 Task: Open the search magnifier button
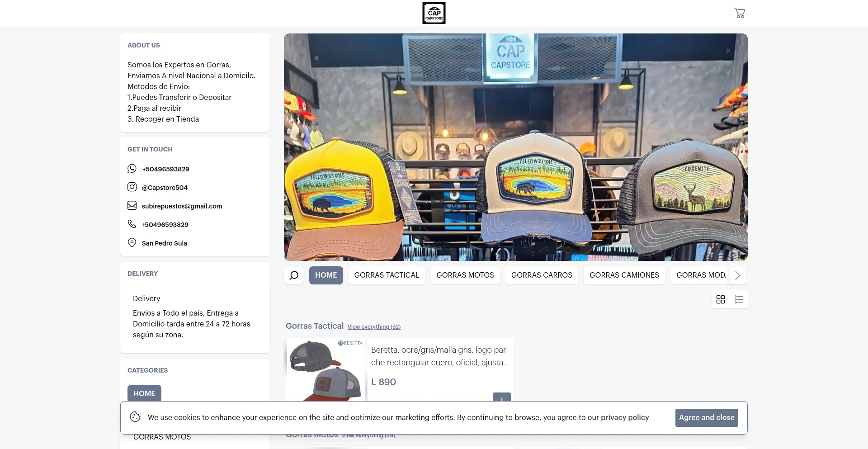294,275
